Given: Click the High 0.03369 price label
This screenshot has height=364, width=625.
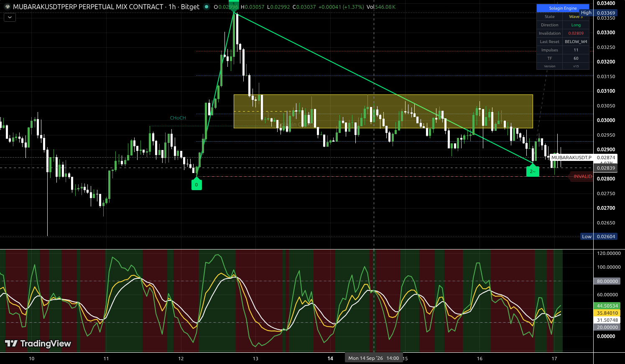Looking at the screenshot, I should pos(598,13).
